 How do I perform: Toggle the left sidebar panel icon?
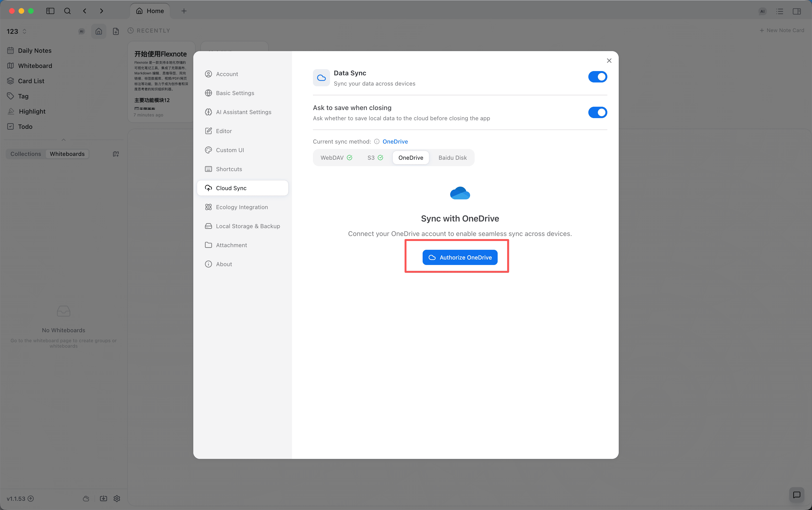(50, 11)
